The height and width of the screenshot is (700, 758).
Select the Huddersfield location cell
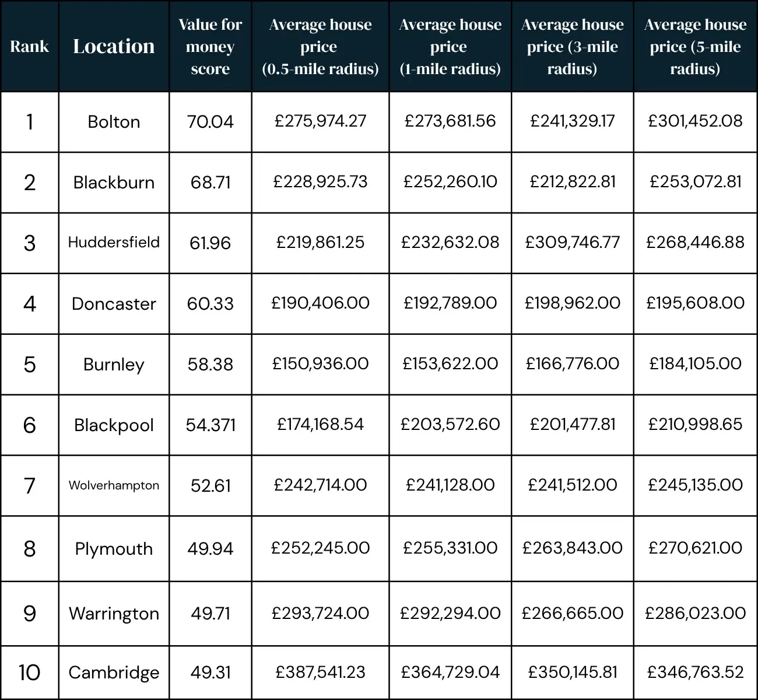click(x=114, y=243)
